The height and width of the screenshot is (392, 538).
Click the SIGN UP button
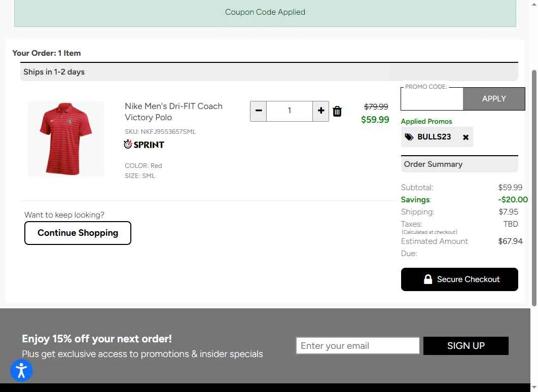point(466,346)
